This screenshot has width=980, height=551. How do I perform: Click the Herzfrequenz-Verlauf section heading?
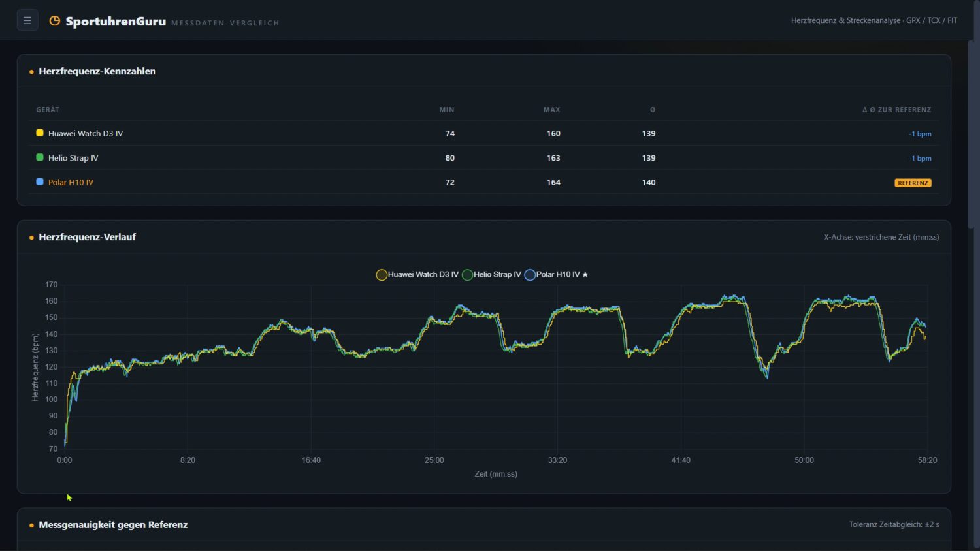pos(87,237)
